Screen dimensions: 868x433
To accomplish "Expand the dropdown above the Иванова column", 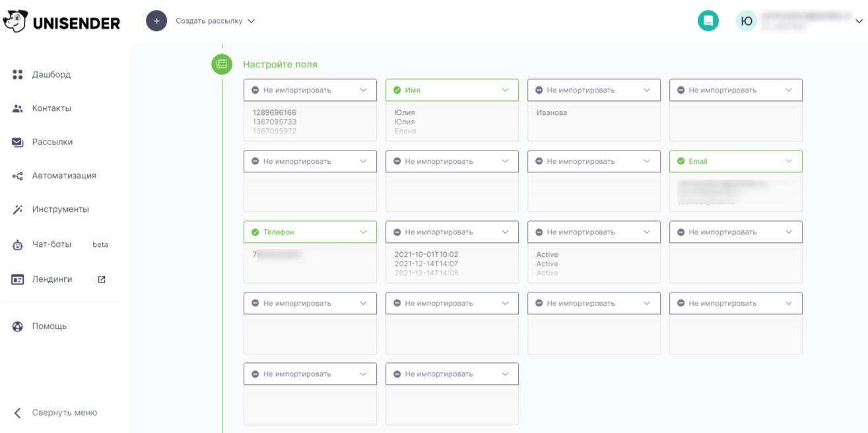I will pyautogui.click(x=593, y=90).
